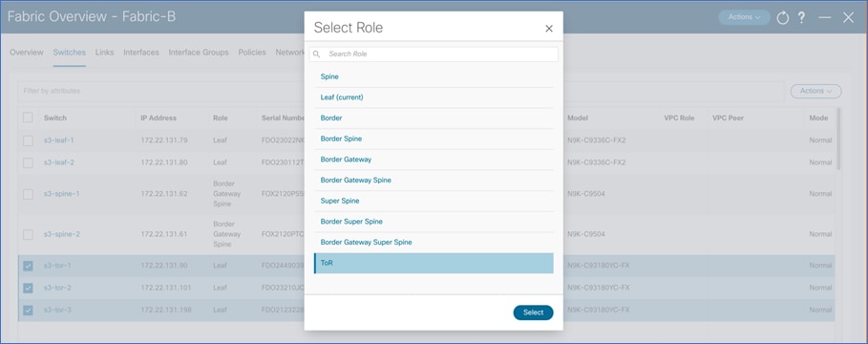Viewport: 868px width, 344px height.
Task: Click the Search Role input field
Action: pyautogui.click(x=434, y=54)
